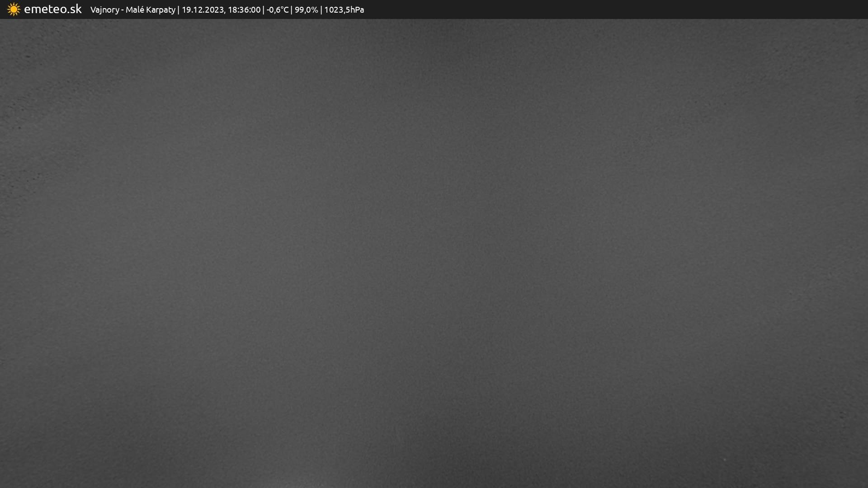Click the Vajnory location name
Image resolution: width=868 pixels, height=488 pixels.
click(x=104, y=9)
